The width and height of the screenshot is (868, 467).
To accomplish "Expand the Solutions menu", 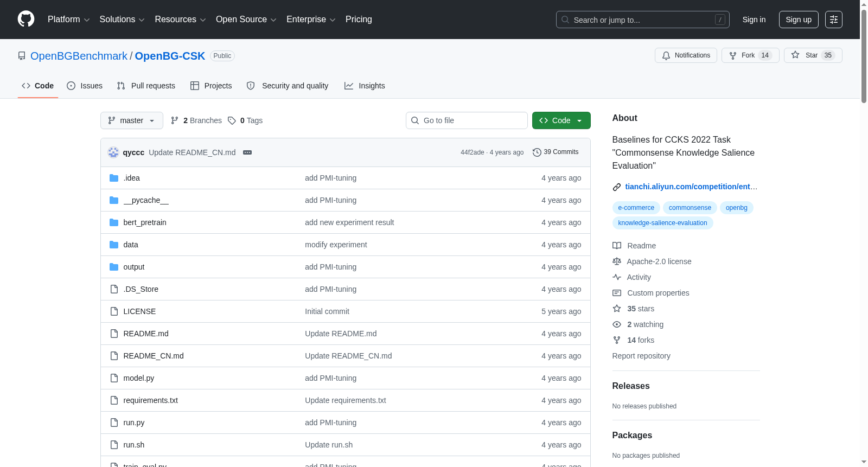I will point(122,20).
